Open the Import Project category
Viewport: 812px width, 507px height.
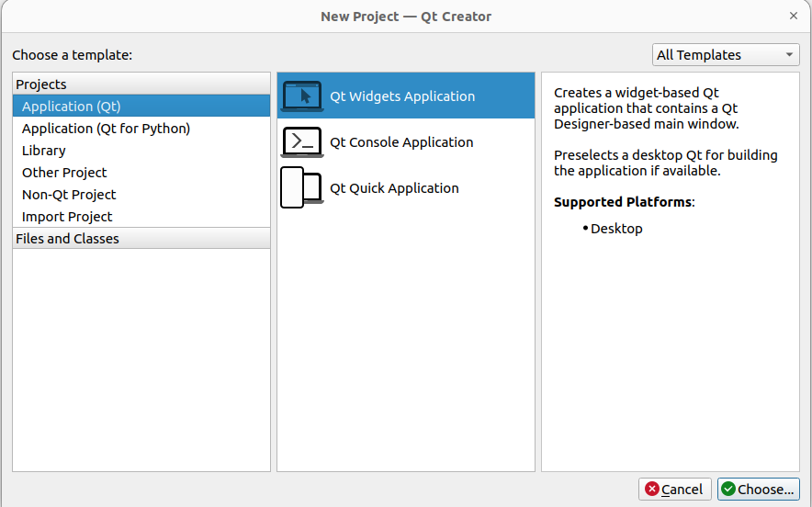click(x=141, y=217)
